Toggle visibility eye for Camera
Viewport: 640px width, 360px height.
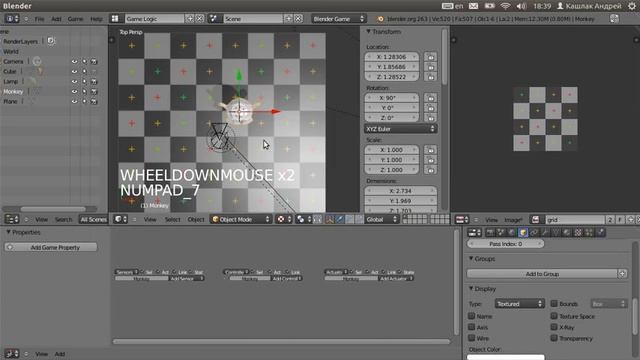click(74, 61)
